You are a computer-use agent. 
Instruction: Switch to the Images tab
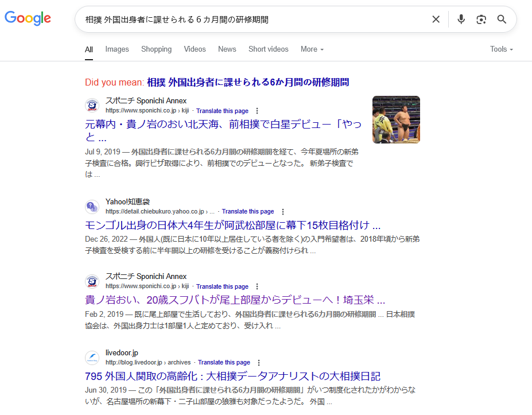(x=117, y=49)
